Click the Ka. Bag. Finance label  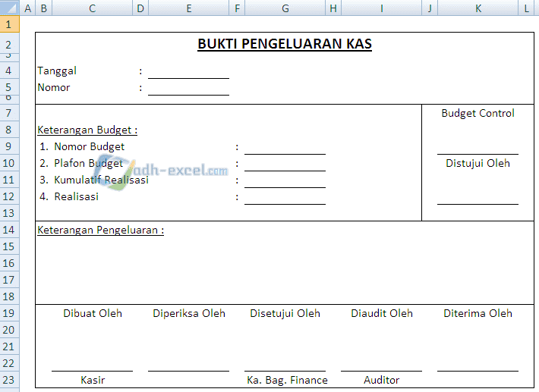pos(287,380)
